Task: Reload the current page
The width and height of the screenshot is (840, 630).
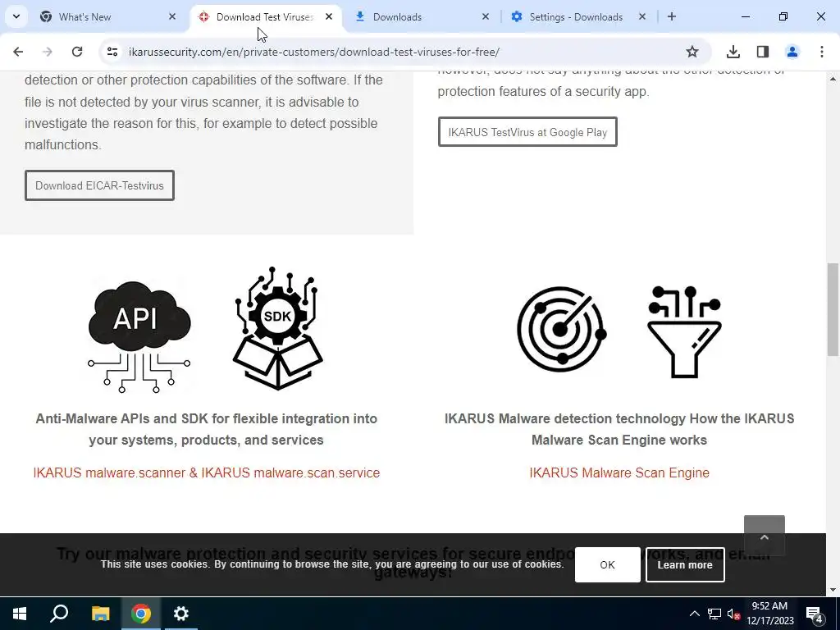Action: [77, 52]
